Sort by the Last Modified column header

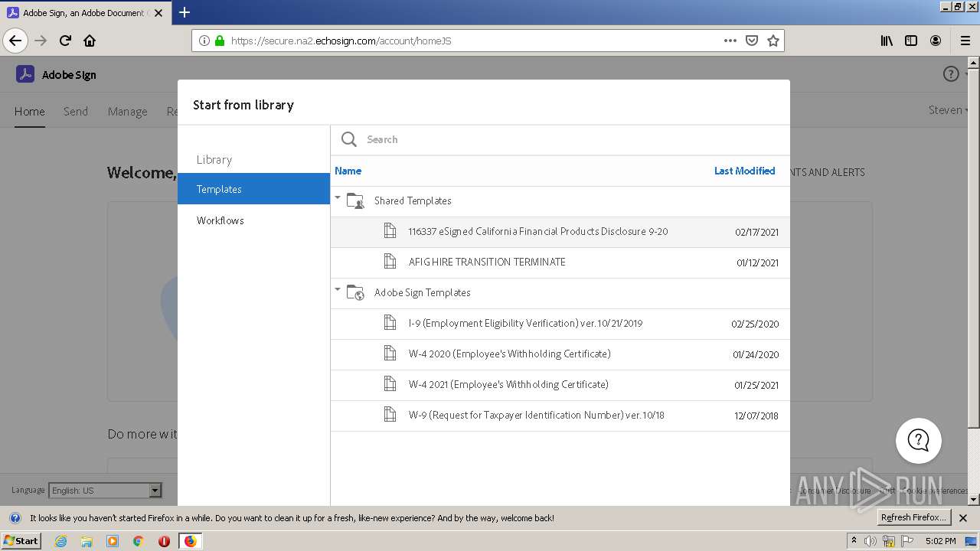744,171
